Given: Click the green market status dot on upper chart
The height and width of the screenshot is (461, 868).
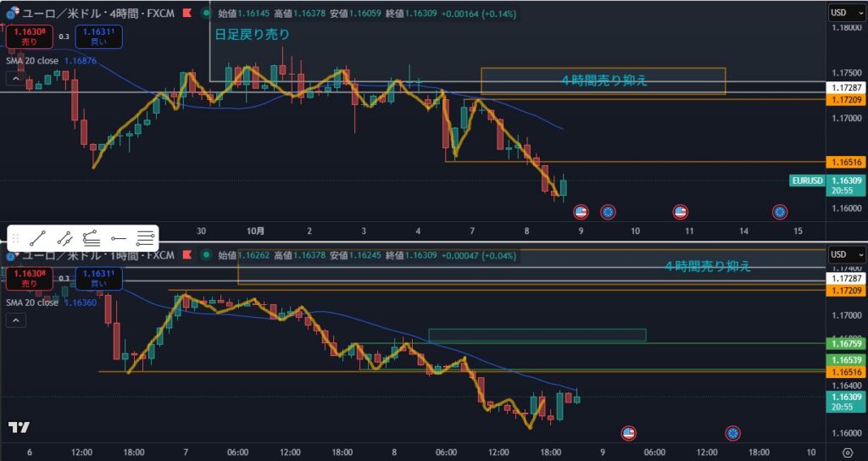Looking at the screenshot, I should pyautogui.click(x=205, y=14).
